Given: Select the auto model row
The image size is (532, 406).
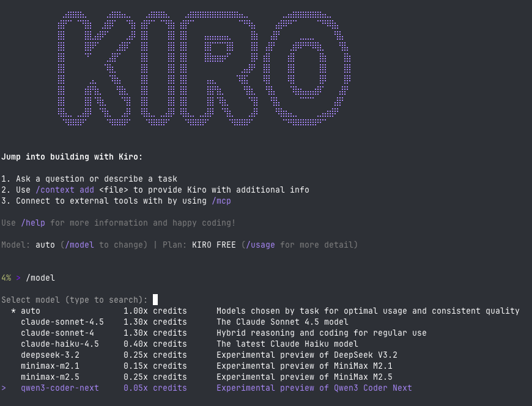Looking at the screenshot, I should [260, 311].
